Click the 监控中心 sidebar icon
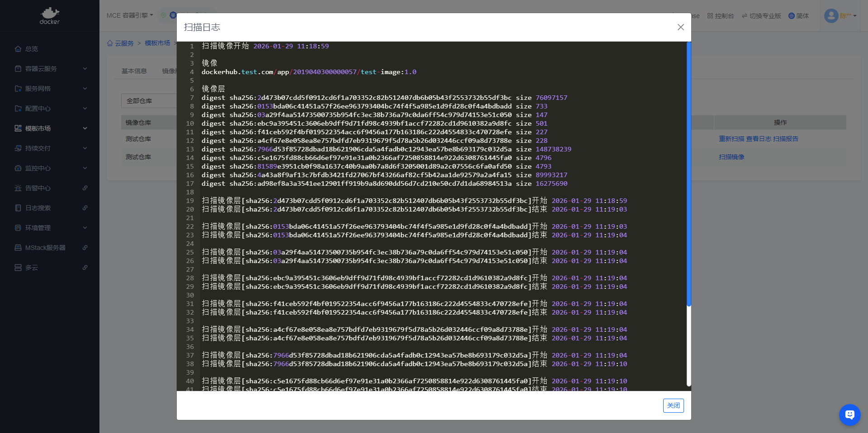Screen dimensions: 868x433 click(x=18, y=168)
